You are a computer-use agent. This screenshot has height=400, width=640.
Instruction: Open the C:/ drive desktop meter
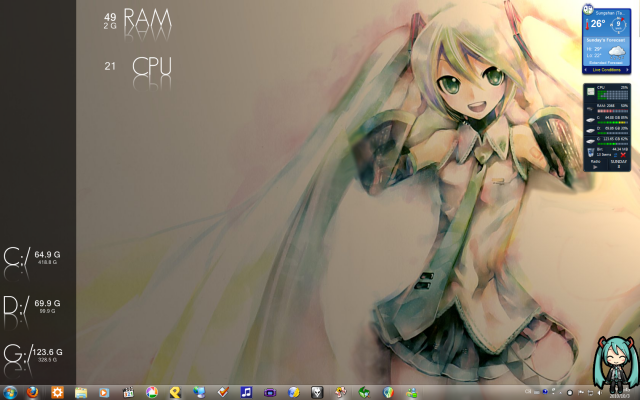16,256
